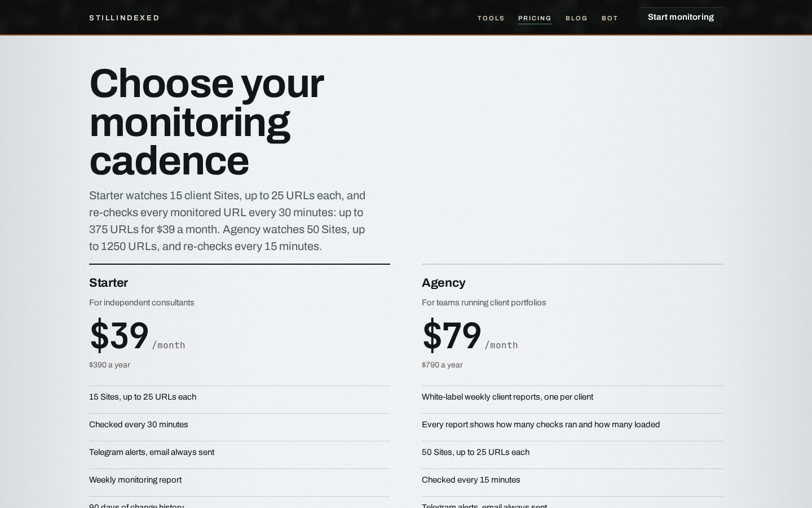Viewport: 812px width, 508px height.
Task: Click 'For teams running client portfolios' subtitle
Action: pos(484,303)
